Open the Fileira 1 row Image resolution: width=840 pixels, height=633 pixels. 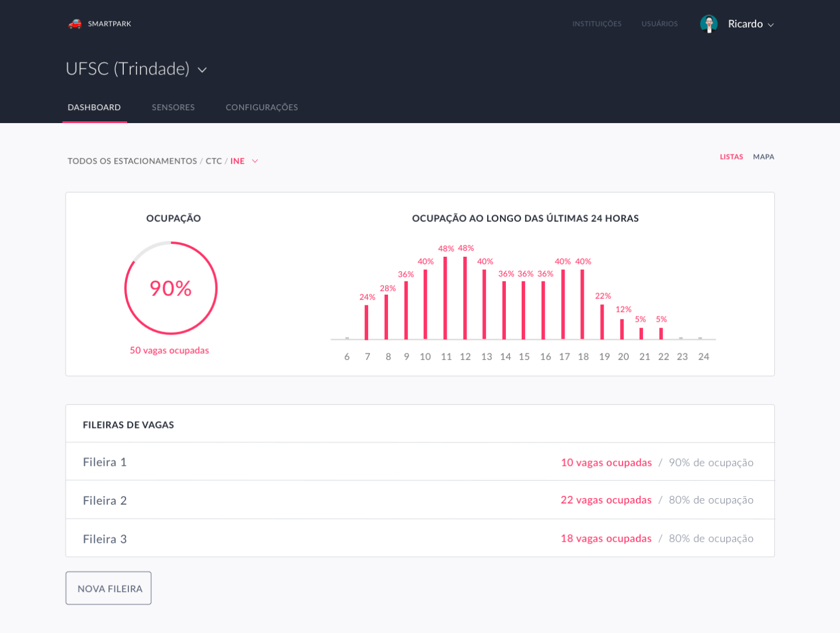(x=105, y=462)
